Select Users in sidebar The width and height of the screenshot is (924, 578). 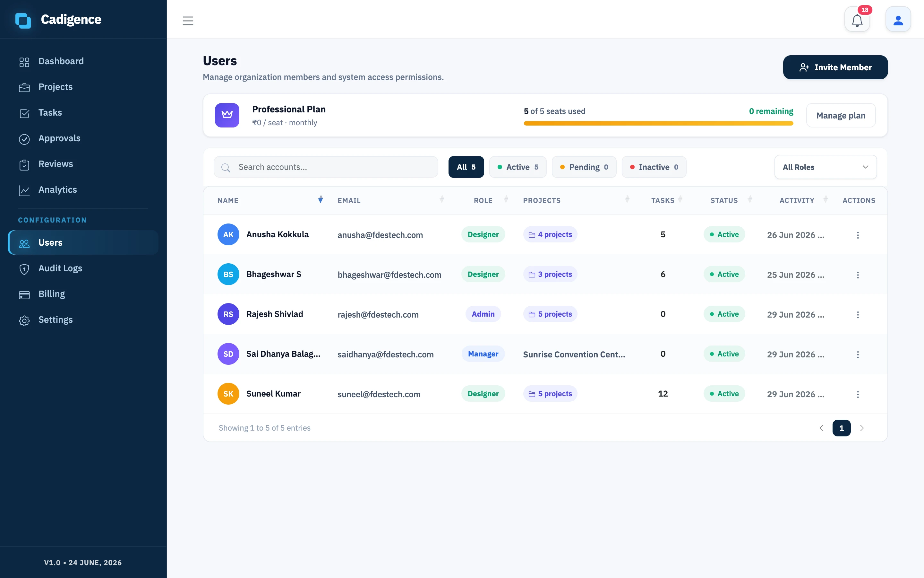83,243
